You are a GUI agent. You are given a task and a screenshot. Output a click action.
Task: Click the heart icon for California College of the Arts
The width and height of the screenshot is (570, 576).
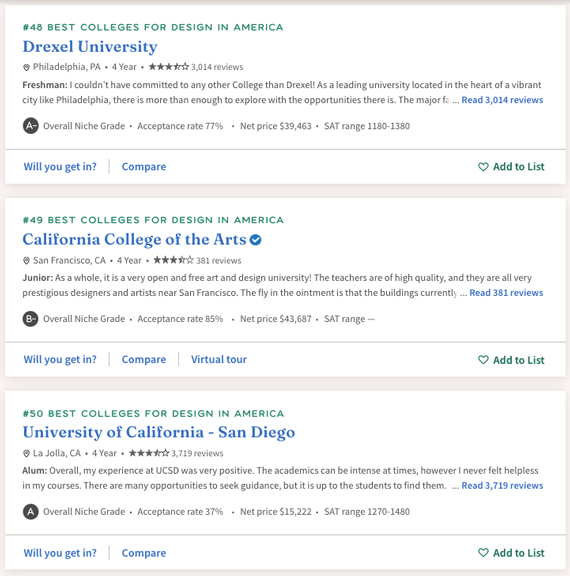(483, 360)
